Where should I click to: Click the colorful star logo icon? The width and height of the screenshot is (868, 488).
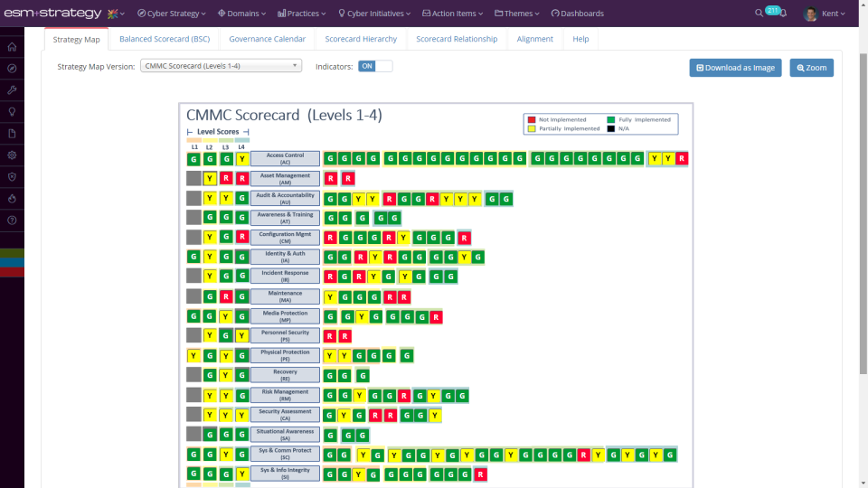[x=112, y=14]
